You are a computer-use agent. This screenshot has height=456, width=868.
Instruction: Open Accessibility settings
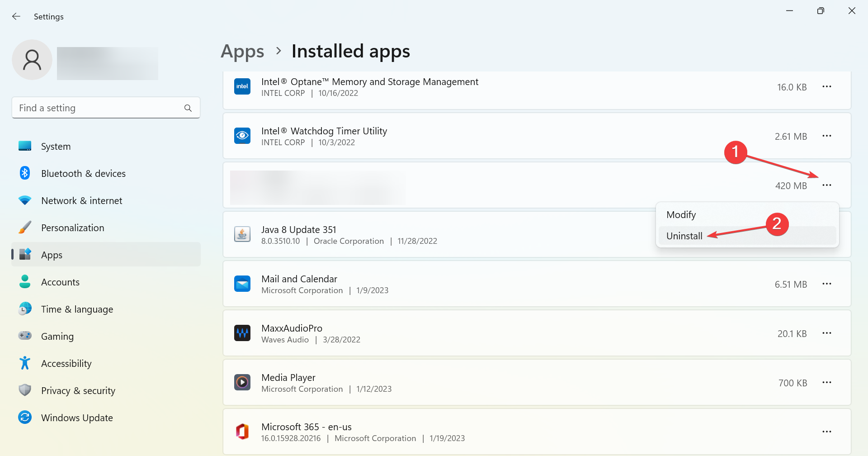[106, 363]
